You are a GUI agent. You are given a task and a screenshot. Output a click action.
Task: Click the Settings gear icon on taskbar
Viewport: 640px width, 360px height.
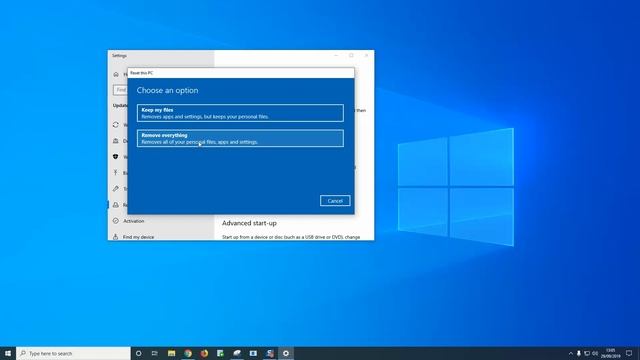point(286,353)
